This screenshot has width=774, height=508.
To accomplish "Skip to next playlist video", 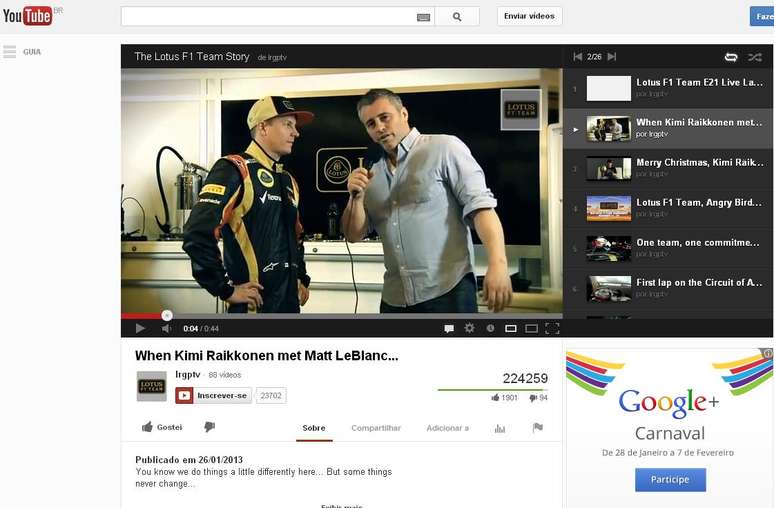I will (x=612, y=57).
